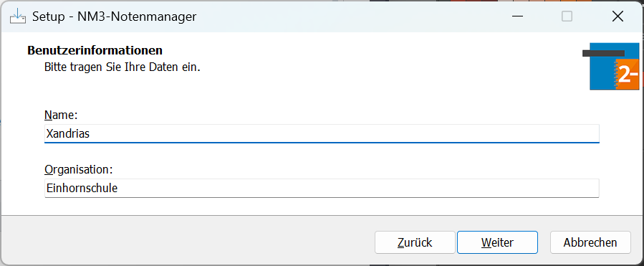Click the "Setup - NM3-Notenmanager" title text

coord(114,16)
